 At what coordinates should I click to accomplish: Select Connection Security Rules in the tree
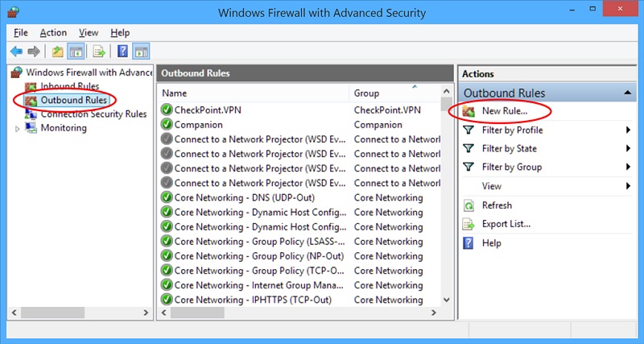click(93, 114)
